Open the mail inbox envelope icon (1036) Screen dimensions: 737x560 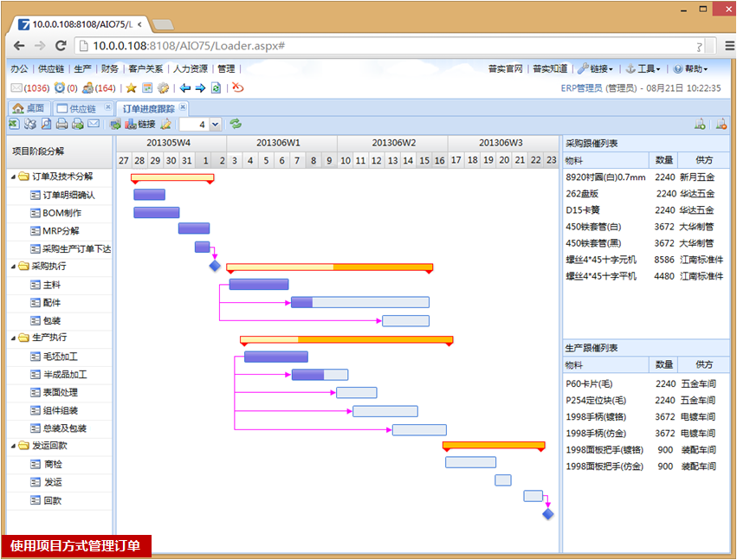tap(16, 88)
